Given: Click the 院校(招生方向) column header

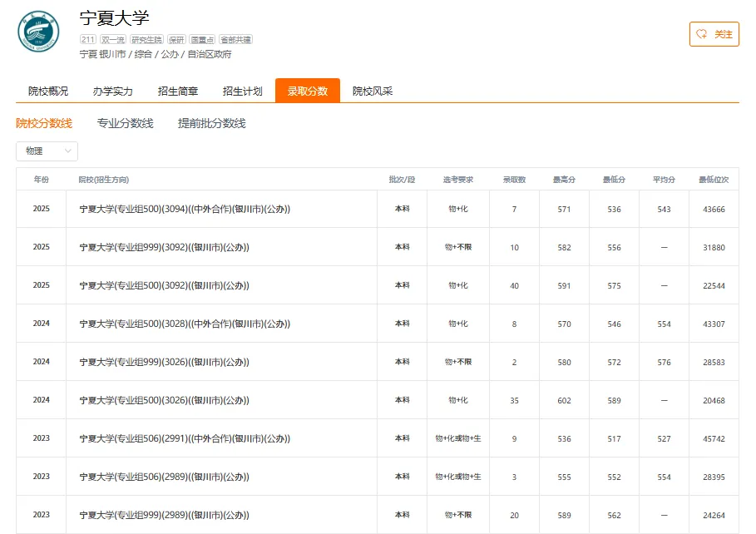Looking at the screenshot, I should (x=104, y=180).
